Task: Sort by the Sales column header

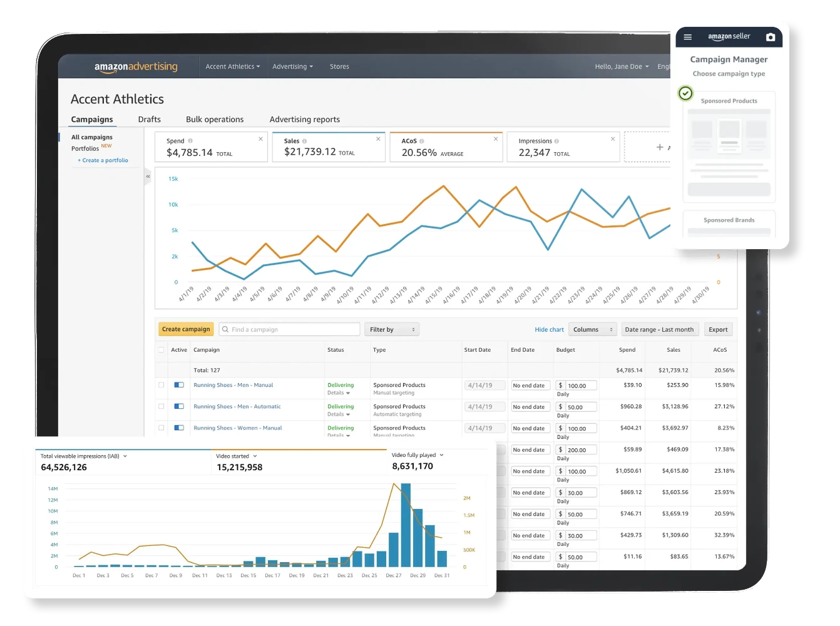Action: coord(674,350)
